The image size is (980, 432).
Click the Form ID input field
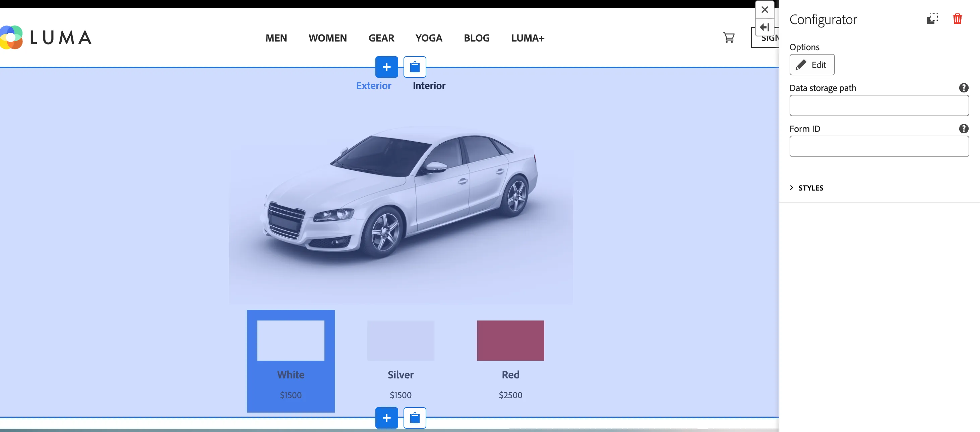click(879, 146)
